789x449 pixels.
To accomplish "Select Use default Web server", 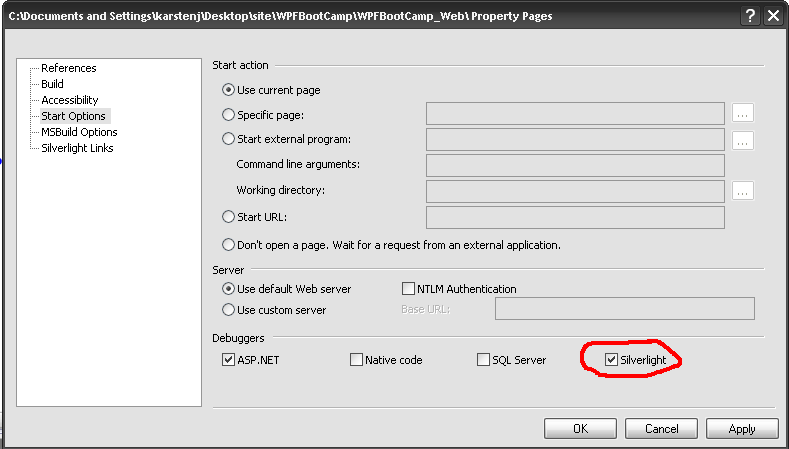I will coord(228,289).
